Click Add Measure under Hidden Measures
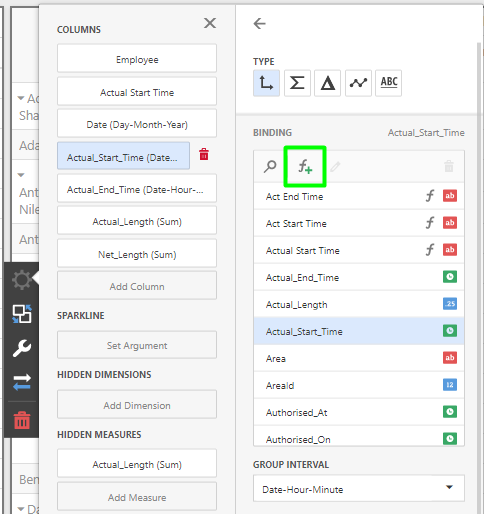Screen dimensions: 484x514 click(137, 496)
